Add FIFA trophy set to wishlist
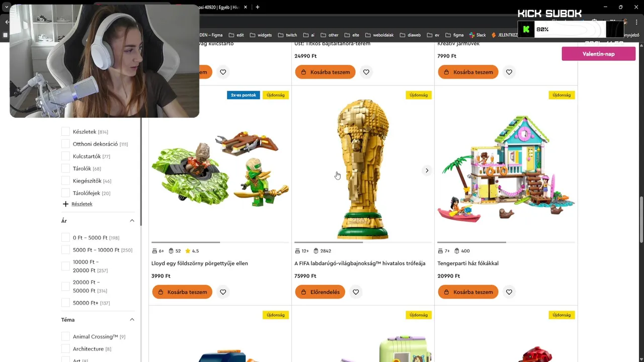The height and width of the screenshot is (362, 644). coord(356,292)
